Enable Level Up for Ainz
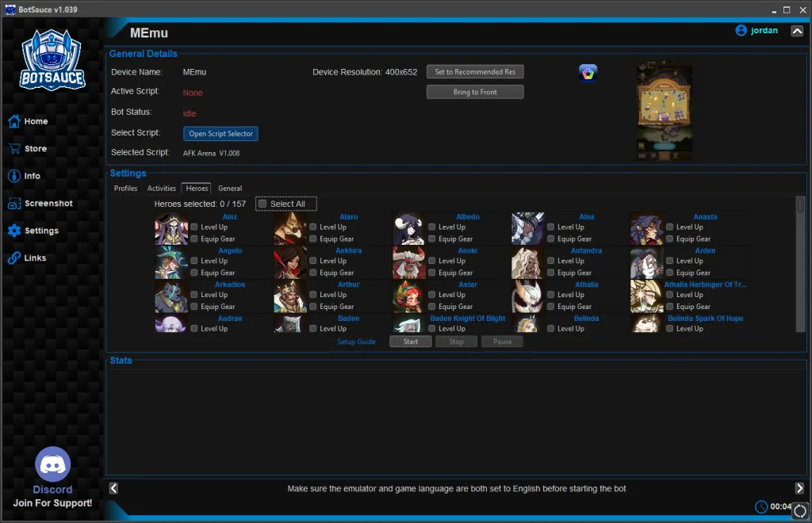Image resolution: width=812 pixels, height=523 pixels. (x=194, y=227)
